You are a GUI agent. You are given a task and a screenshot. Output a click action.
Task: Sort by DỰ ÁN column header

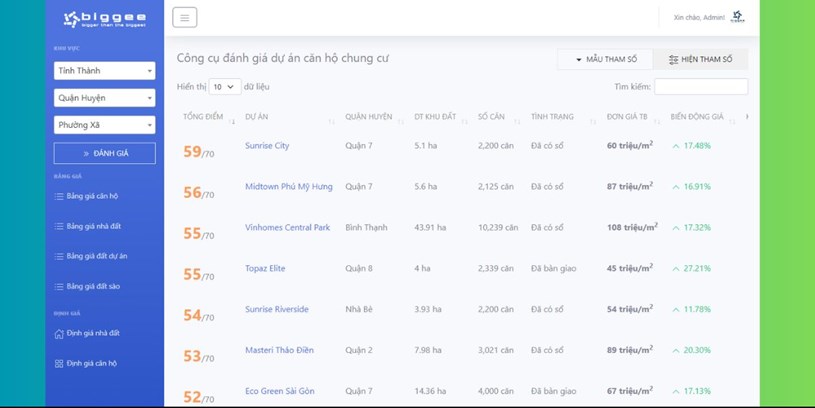257,116
